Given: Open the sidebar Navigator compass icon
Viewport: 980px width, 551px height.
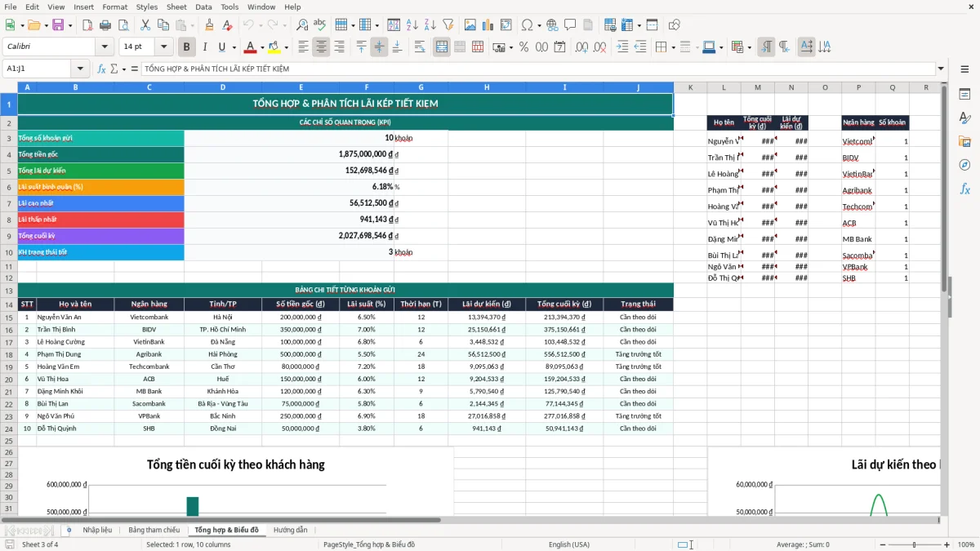Looking at the screenshot, I should point(964,165).
